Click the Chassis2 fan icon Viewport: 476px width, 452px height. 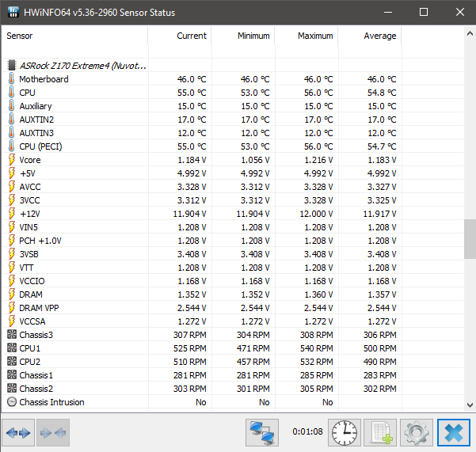pyautogui.click(x=12, y=389)
